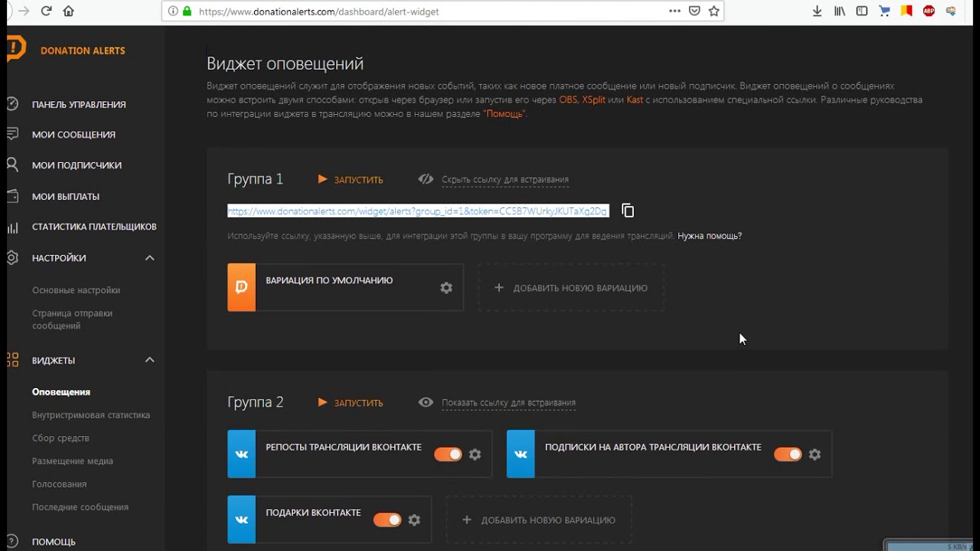Image resolution: width=980 pixels, height=551 pixels.
Task: Click Показать ссылку для встраивания
Action: pos(508,403)
